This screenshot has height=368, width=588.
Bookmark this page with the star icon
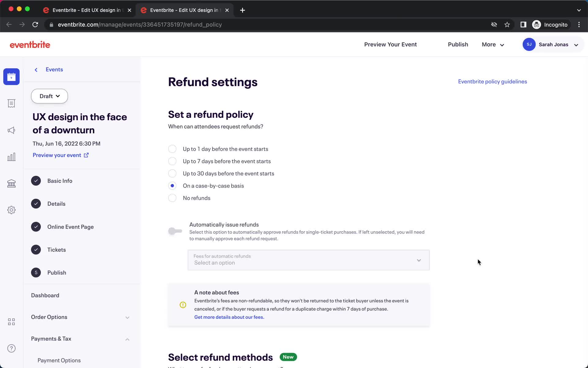coord(507,25)
